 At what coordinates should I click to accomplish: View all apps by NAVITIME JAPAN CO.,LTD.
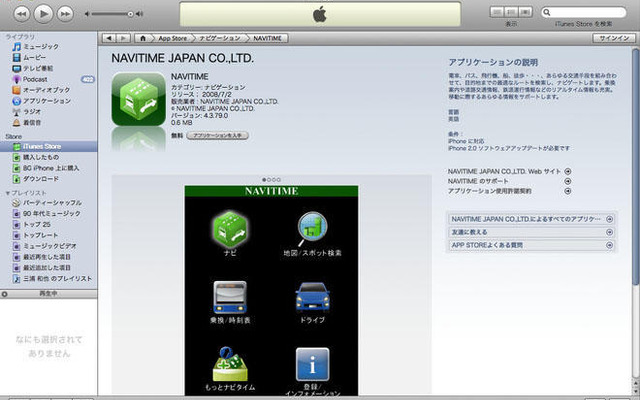coord(531,219)
